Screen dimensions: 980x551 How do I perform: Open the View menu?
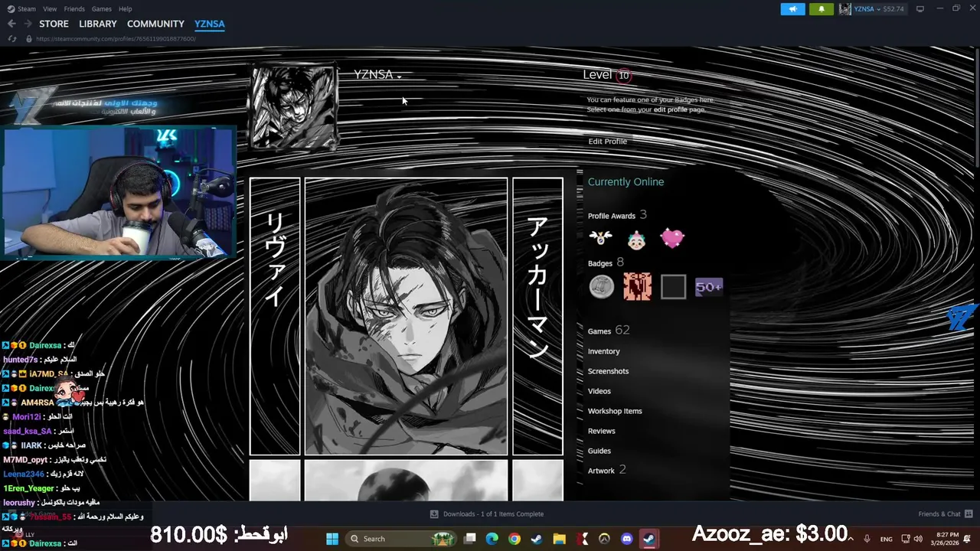(x=50, y=8)
